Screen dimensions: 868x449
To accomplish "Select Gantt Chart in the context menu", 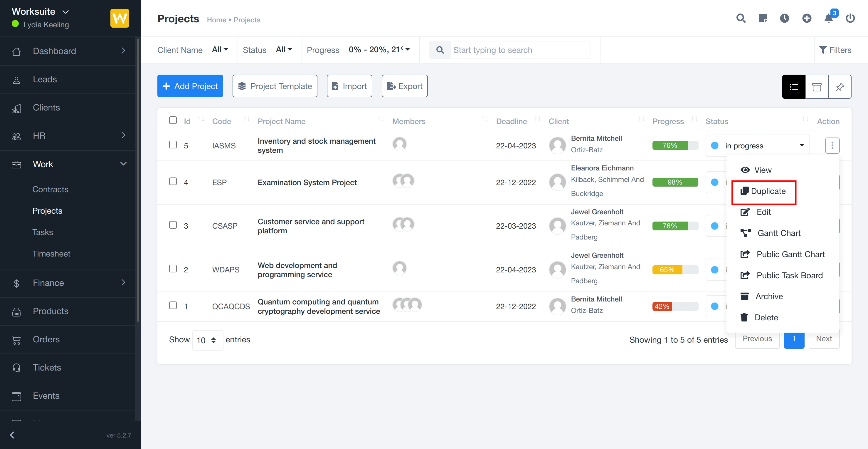I will [x=778, y=233].
